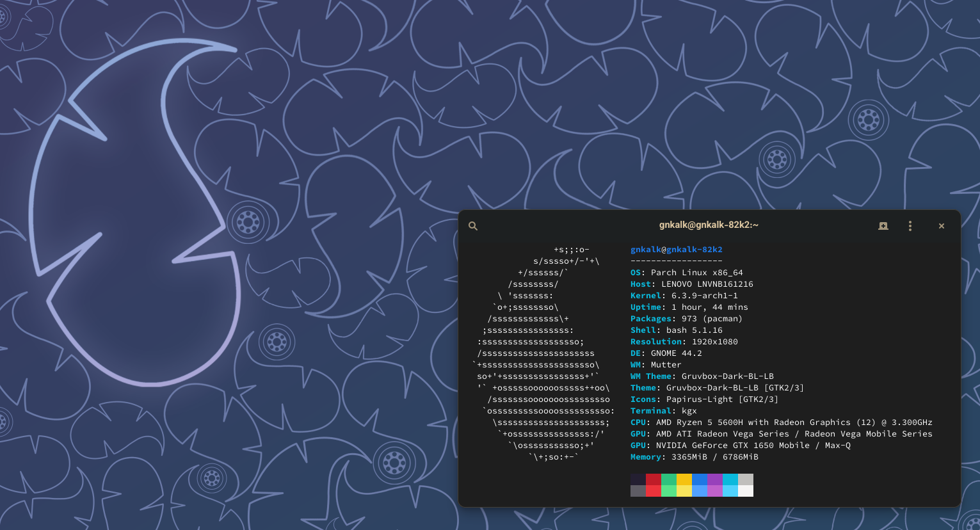This screenshot has height=530, width=980.
Task: Open the terminal search (magnifier) icon
Action: point(473,226)
